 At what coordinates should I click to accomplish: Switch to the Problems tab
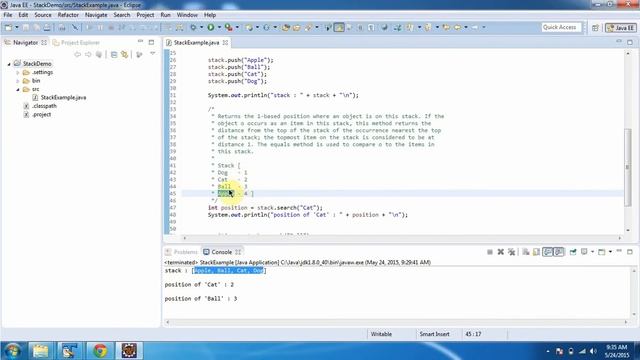click(x=182, y=252)
